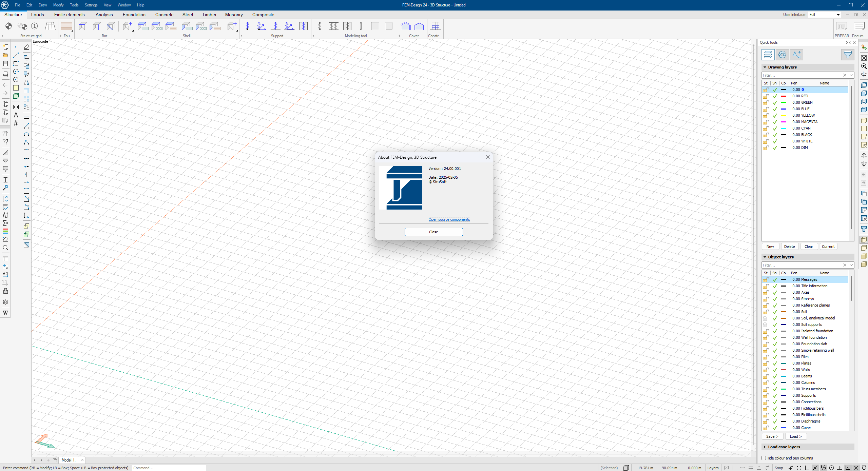Select the Analysis menu tab
This screenshot has width=868, height=471.
(104, 15)
